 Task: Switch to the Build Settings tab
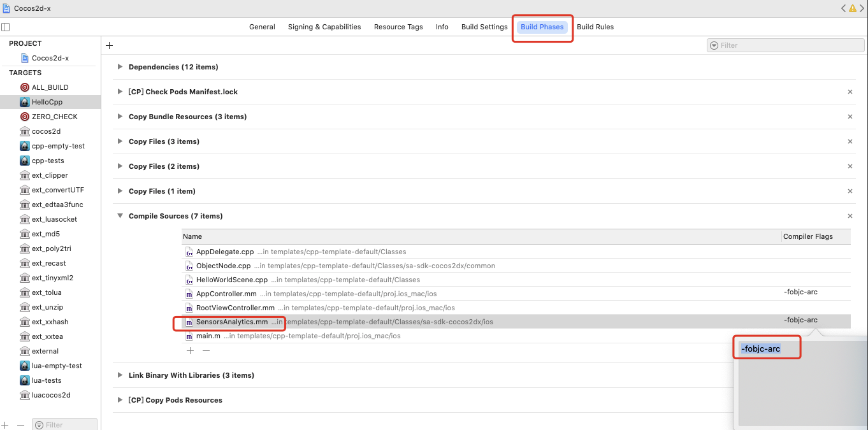(484, 27)
